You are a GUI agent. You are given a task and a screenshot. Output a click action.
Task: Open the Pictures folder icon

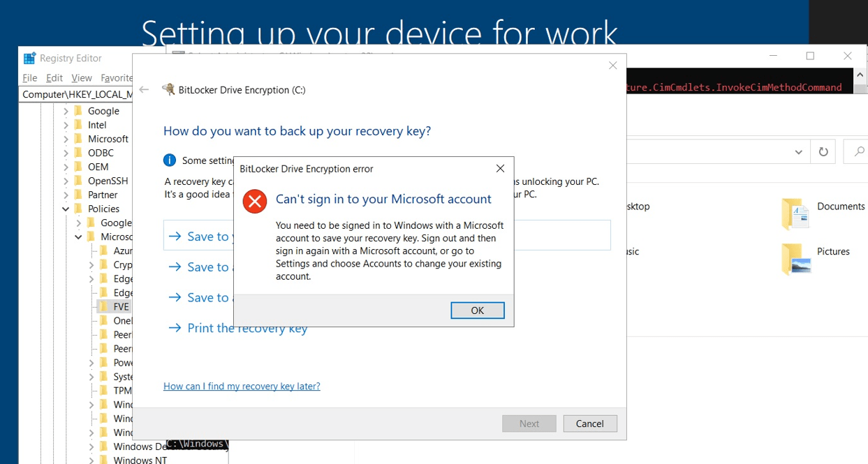click(795, 259)
